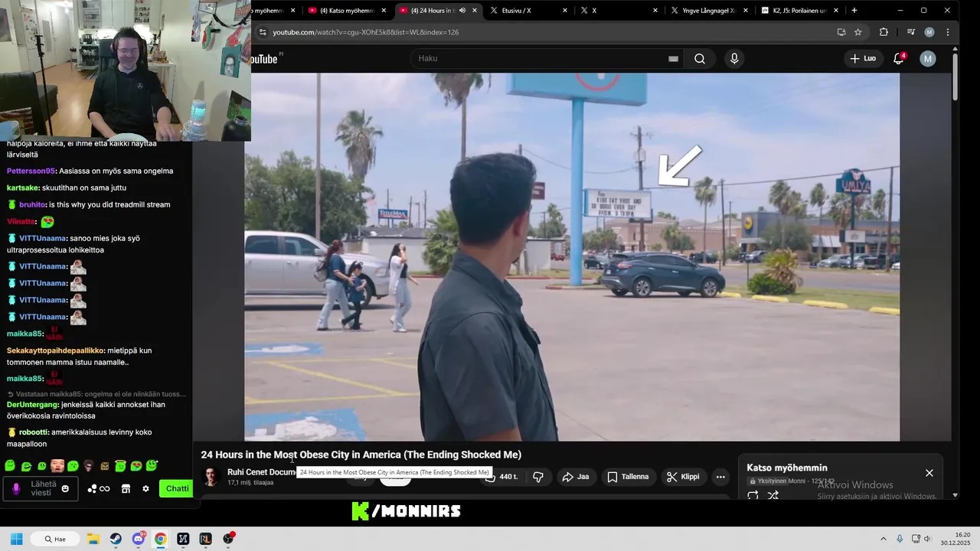Click the video title '24 Hours in the Most Obese City'
The image size is (980, 551).
tap(361, 455)
